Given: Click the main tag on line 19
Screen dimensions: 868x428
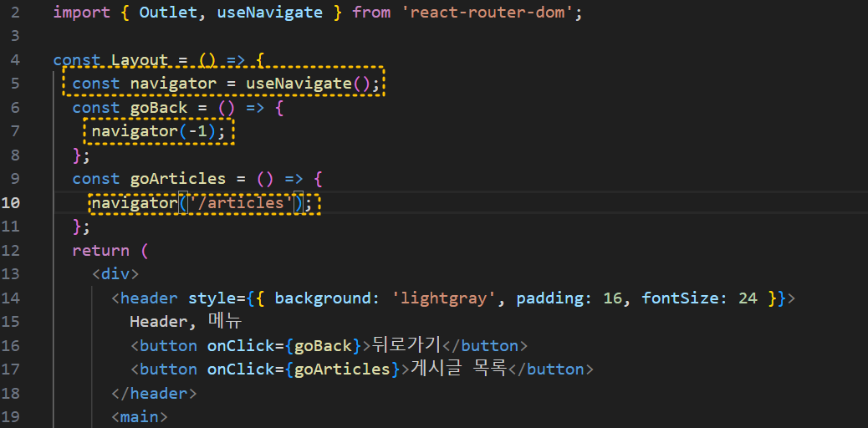Looking at the screenshot, I should click(140, 417).
